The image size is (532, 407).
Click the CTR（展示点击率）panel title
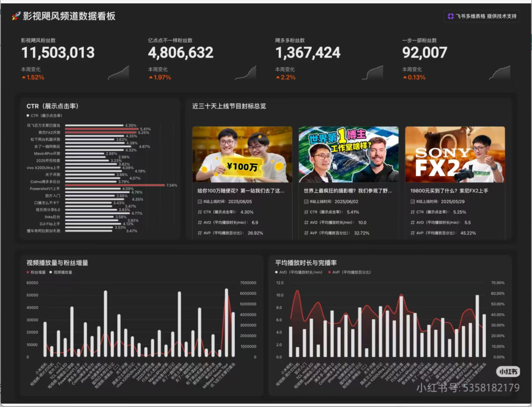tap(53, 106)
